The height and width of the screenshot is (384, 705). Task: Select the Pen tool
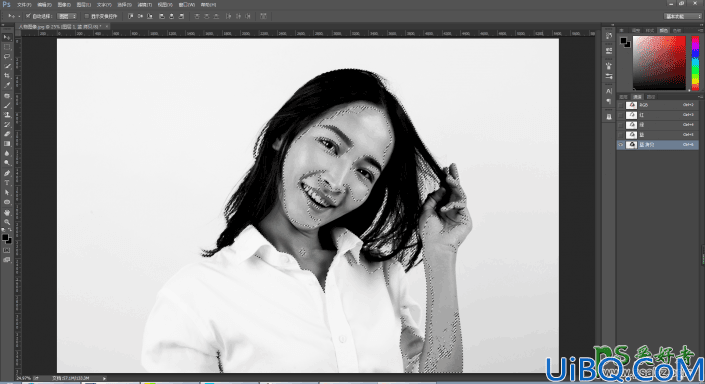(7, 174)
